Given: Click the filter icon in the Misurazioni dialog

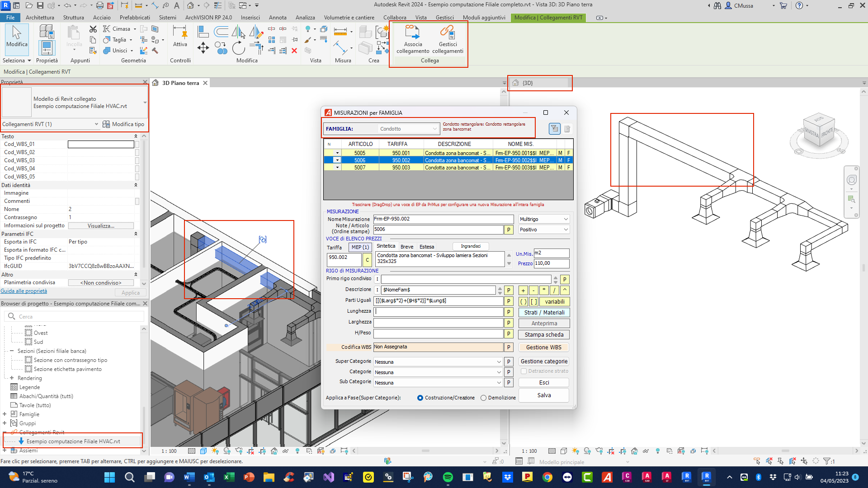Looking at the screenshot, I should pos(554,129).
